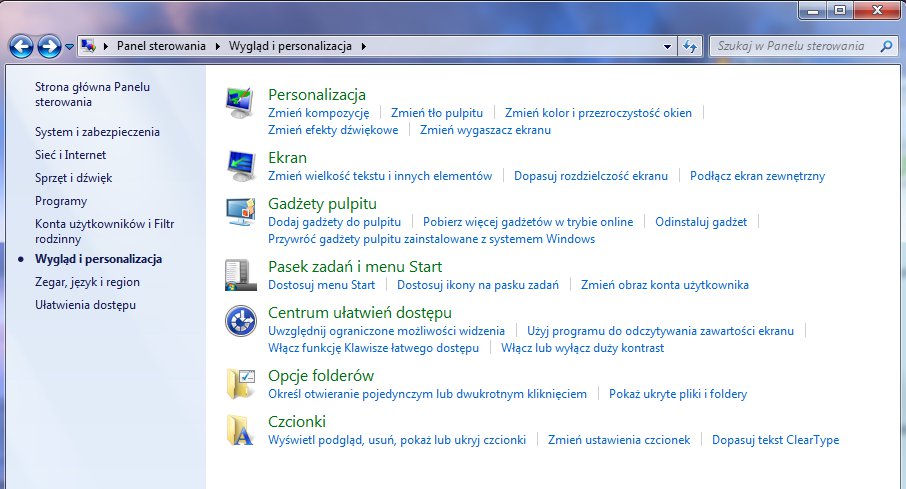Open Sprzęt i dźwięk category
Screen dimensions: 906x489
(x=73, y=178)
